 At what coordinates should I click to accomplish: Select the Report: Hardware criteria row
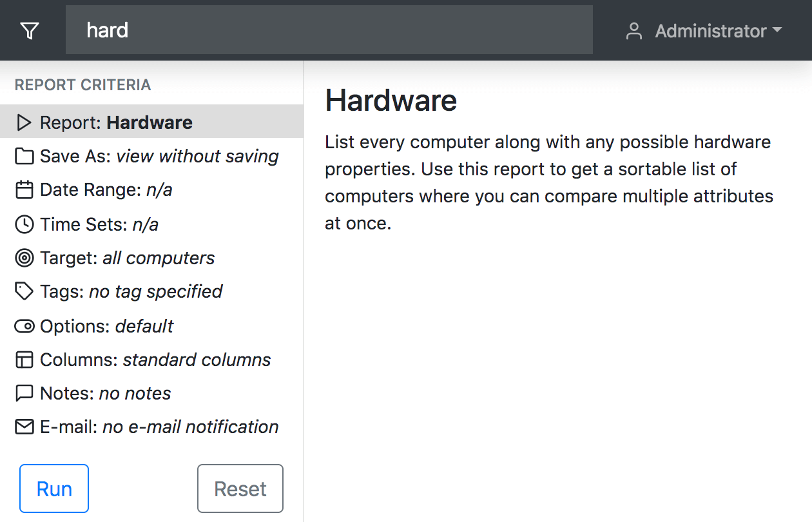tap(151, 122)
